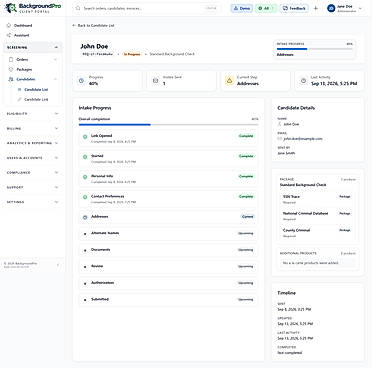This screenshot has width=372, height=368.
Task: Click the Candidates people icon
Action: pyautogui.click(x=11, y=79)
